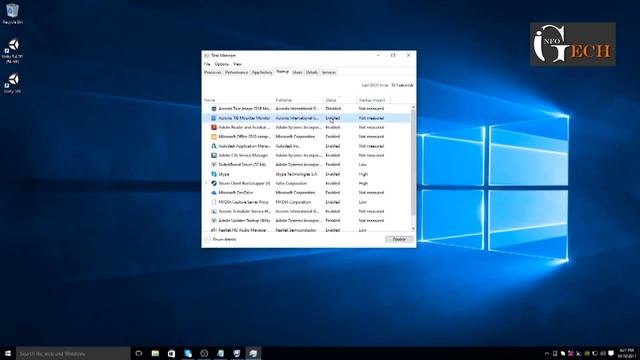This screenshot has width=640, height=360.
Task: Open the Recycle Bin desktop icon
Action: [12, 11]
